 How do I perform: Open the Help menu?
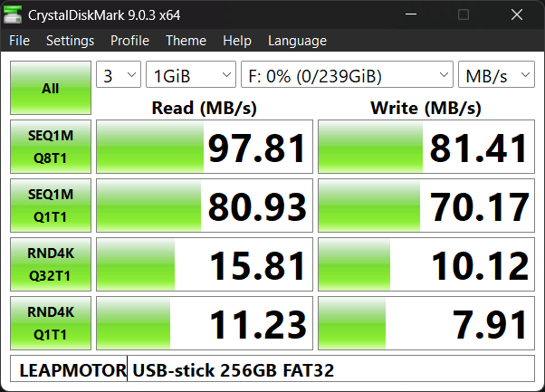(237, 41)
